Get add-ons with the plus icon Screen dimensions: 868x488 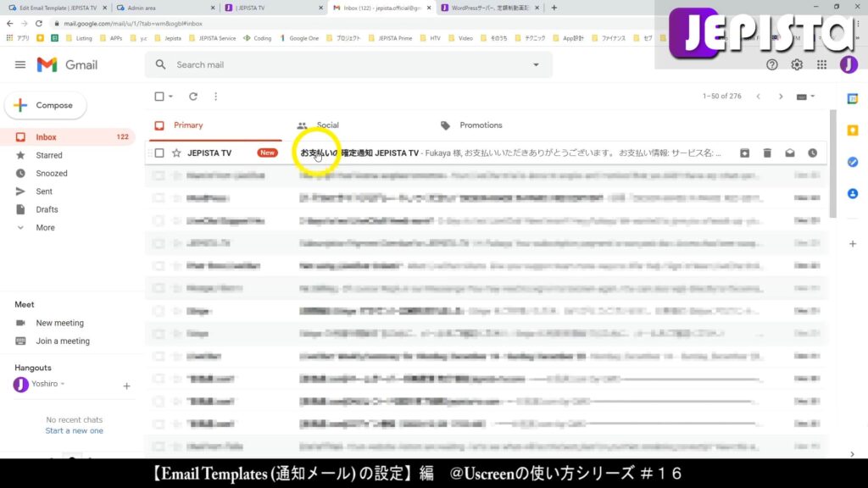pyautogui.click(x=853, y=243)
